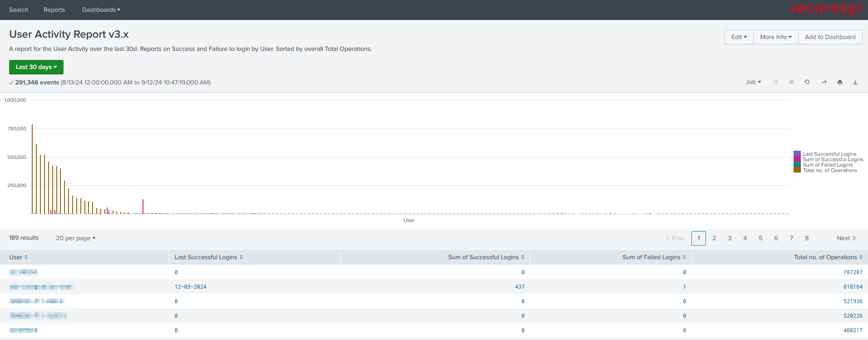The height and width of the screenshot is (340, 868).
Task: Select total operations value 460217
Action: (853, 330)
